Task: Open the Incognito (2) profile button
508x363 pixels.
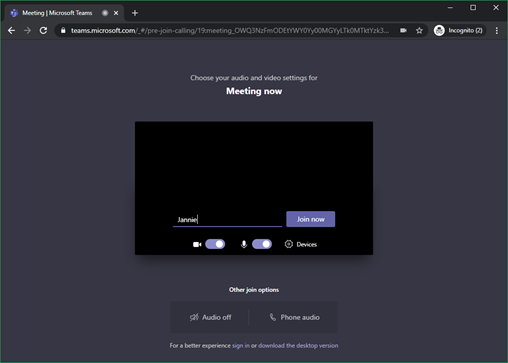Action: (459, 31)
